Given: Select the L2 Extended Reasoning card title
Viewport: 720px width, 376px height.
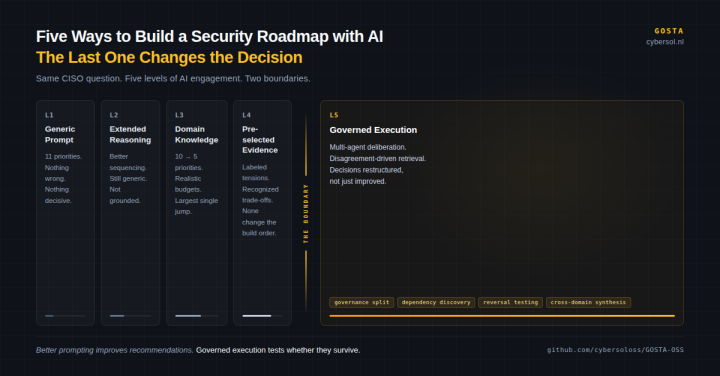Looking at the screenshot, I should coord(130,135).
